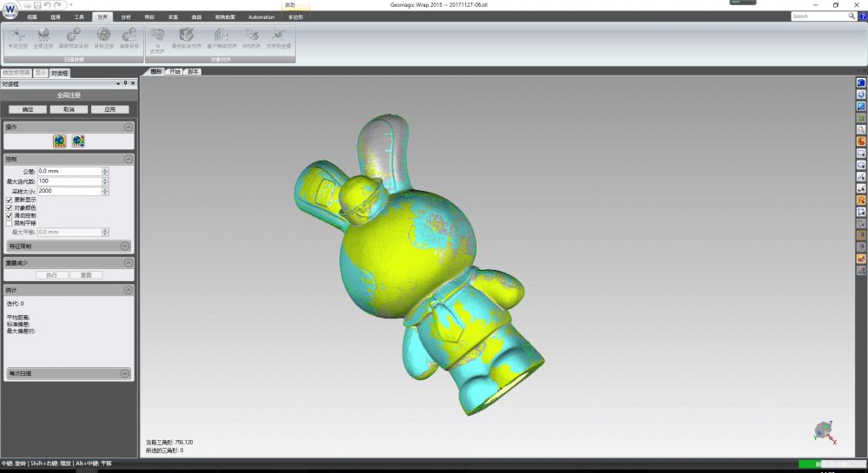The image size is (868, 473).
Task: Open the 视图 ribbon tab
Action: tap(32, 17)
